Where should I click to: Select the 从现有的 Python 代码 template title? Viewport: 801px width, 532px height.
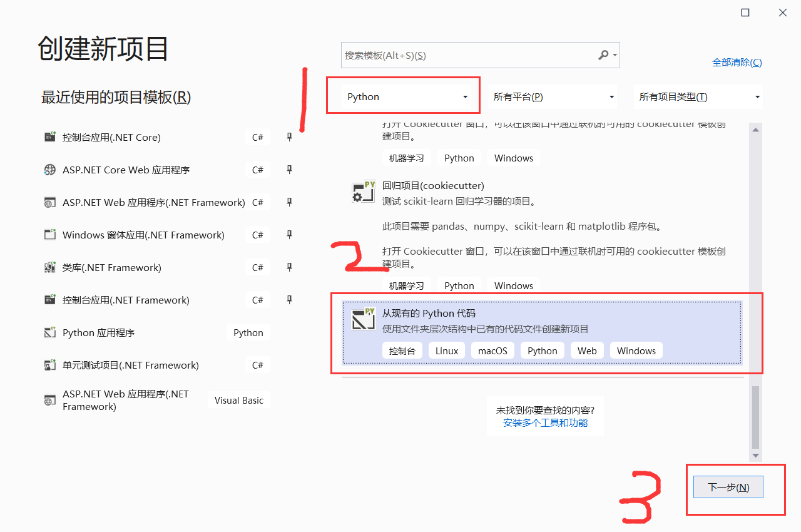coord(429,314)
